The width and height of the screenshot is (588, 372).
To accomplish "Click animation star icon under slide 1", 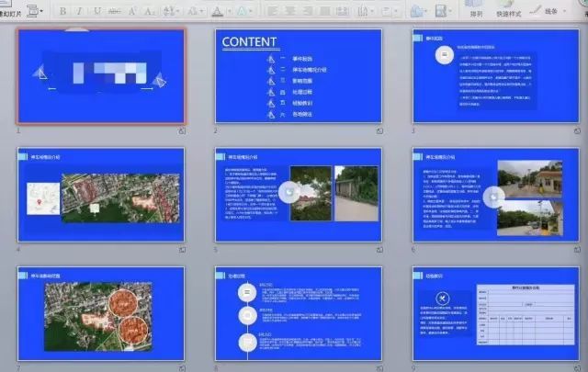I will (182, 130).
